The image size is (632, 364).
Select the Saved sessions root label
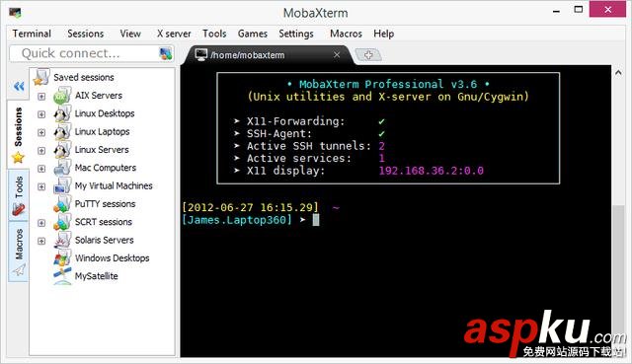point(84,77)
